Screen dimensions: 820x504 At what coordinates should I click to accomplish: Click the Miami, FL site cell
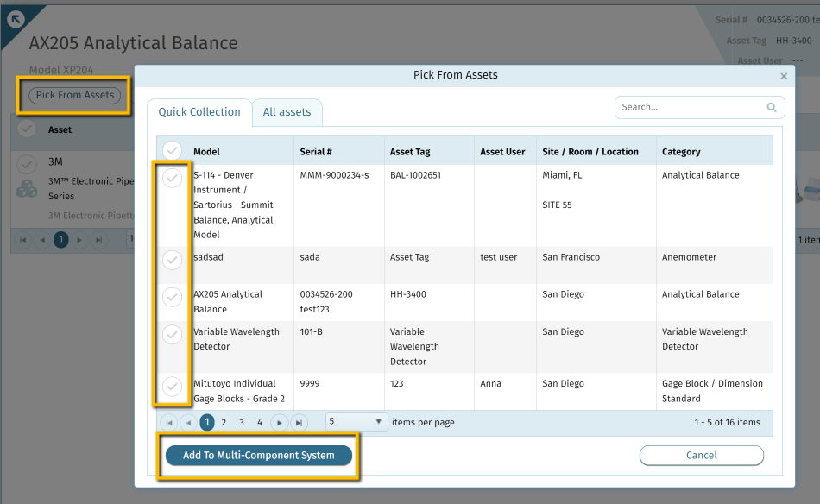[x=562, y=175]
